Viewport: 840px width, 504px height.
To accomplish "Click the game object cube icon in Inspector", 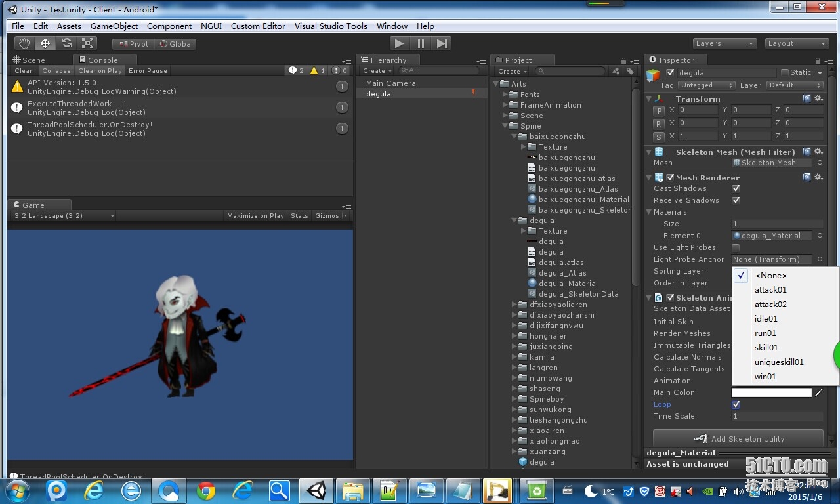I will pyautogui.click(x=653, y=75).
